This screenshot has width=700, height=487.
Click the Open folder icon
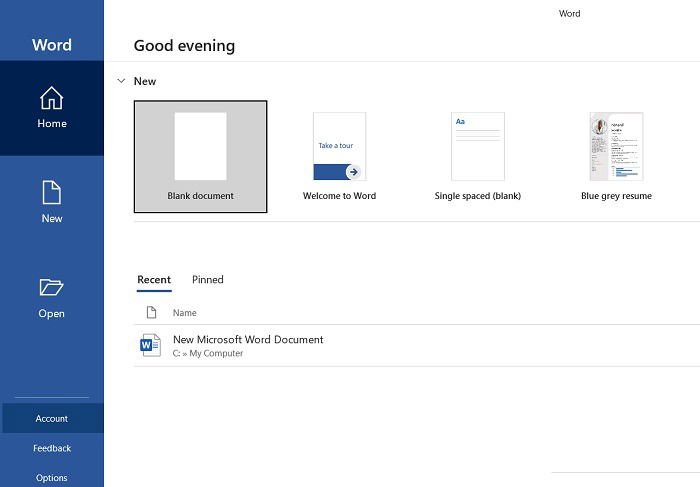click(52, 287)
